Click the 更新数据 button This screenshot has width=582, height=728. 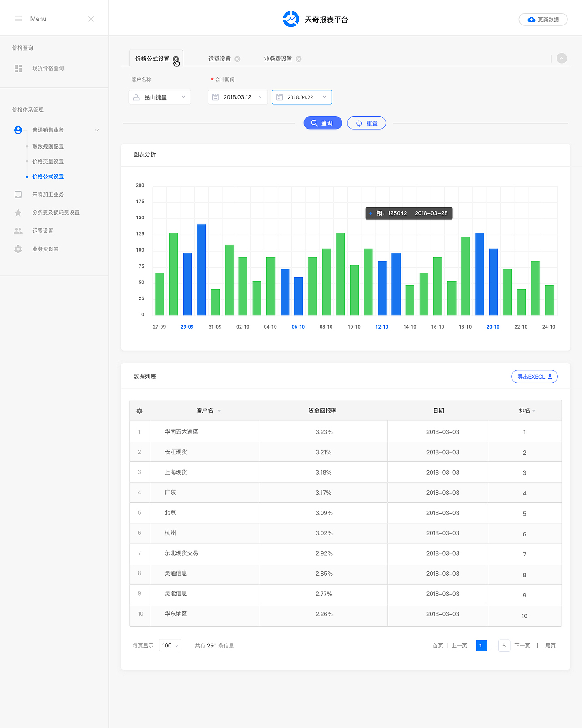tap(543, 20)
